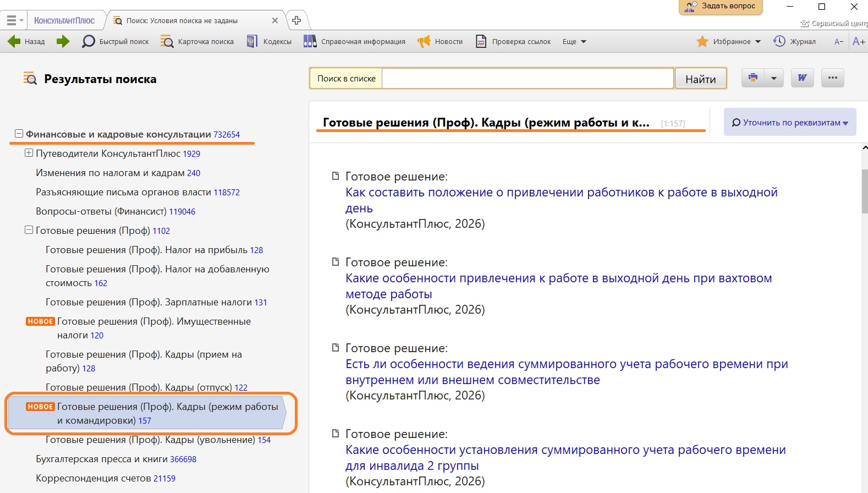Switch to the КонсультантПлюс home tab
Viewport: 868px width, 493px height.
64,20
